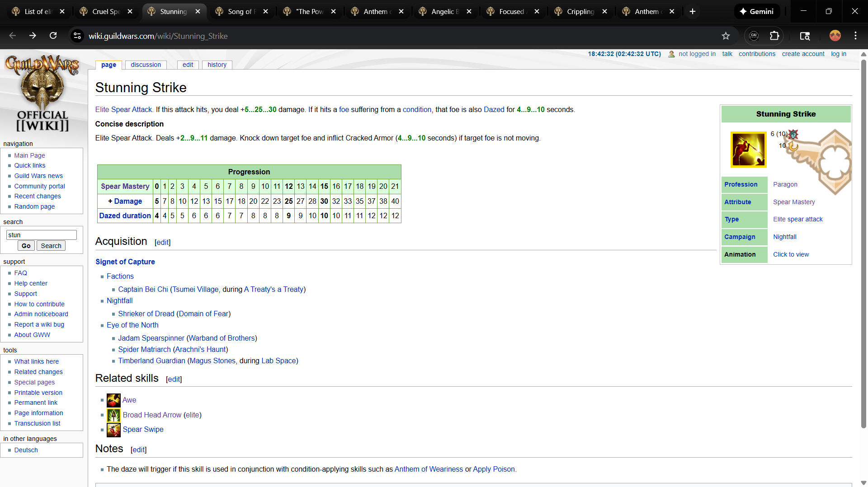
Task: Open the Jadam Spearspinner link
Action: [x=151, y=338]
